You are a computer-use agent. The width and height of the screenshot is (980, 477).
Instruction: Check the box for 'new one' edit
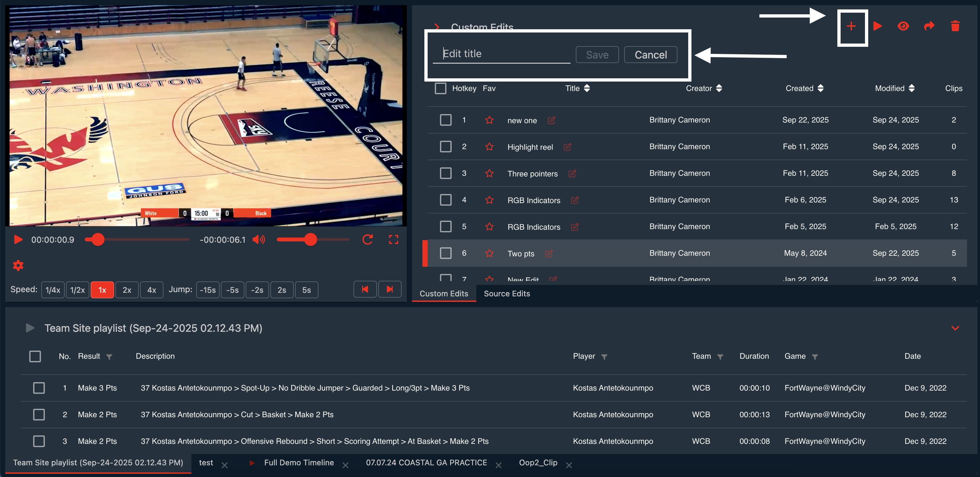[x=445, y=120]
